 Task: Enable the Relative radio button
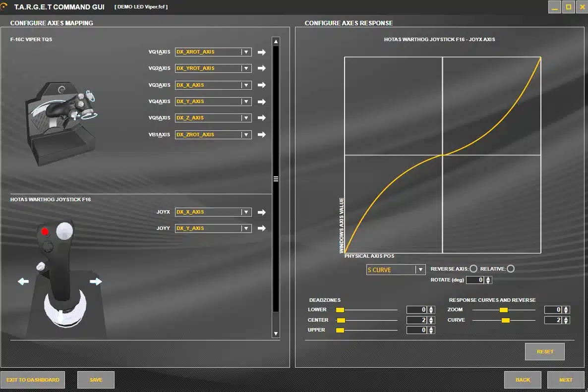pyautogui.click(x=511, y=269)
